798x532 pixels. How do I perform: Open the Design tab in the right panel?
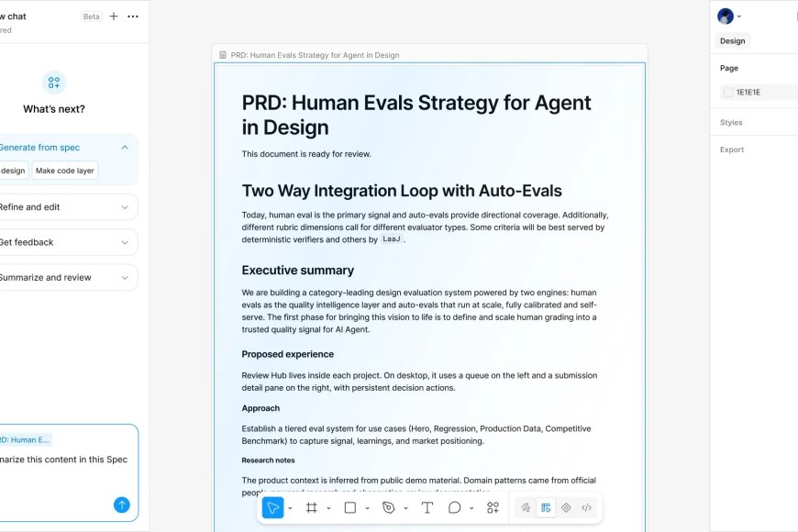pyautogui.click(x=732, y=40)
